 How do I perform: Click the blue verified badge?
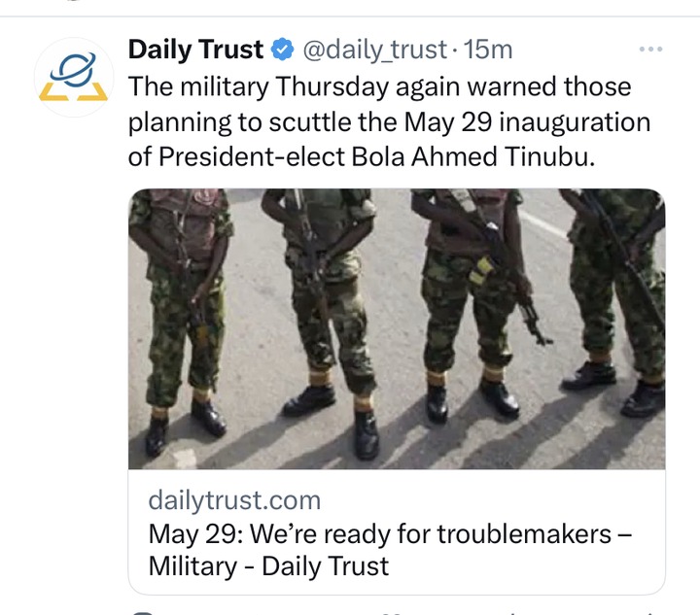pyautogui.click(x=282, y=50)
